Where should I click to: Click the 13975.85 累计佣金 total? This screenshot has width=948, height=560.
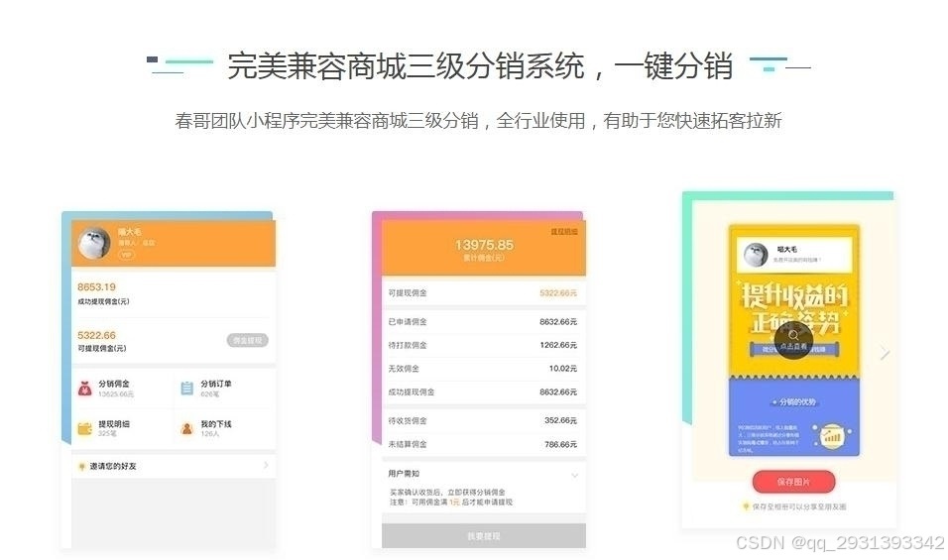[x=484, y=250]
